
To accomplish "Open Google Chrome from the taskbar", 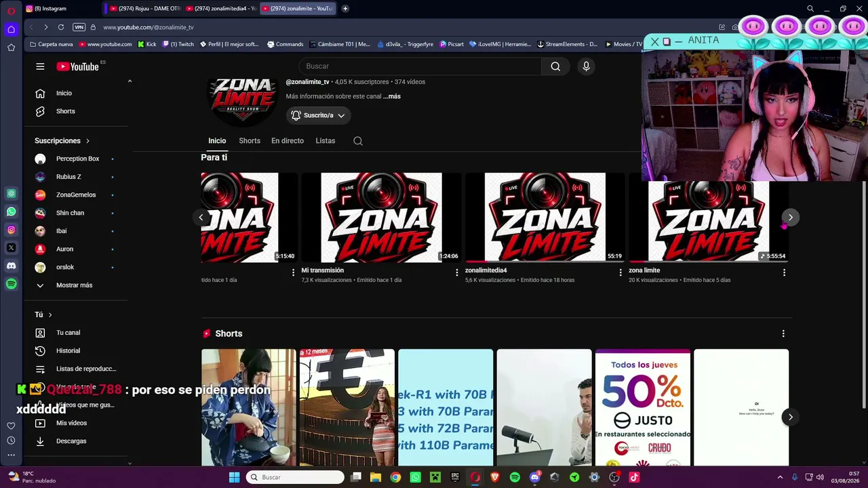I will pyautogui.click(x=395, y=477).
